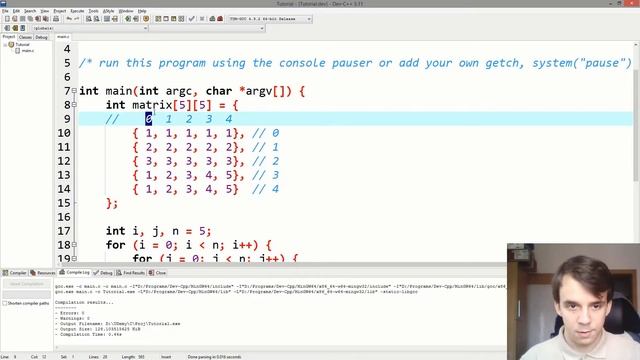The width and height of the screenshot is (640, 360).
Task: Click the Compile & Run toolbar icon
Action: coord(173,19)
